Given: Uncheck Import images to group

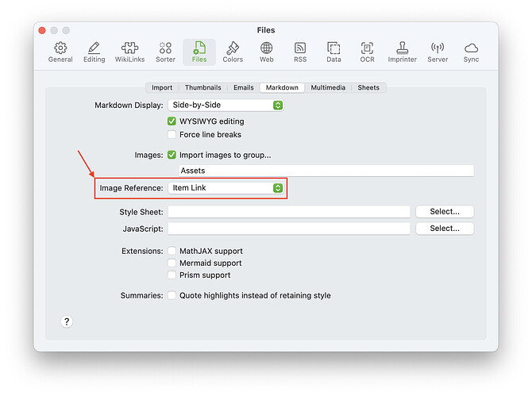Looking at the screenshot, I should tap(172, 155).
